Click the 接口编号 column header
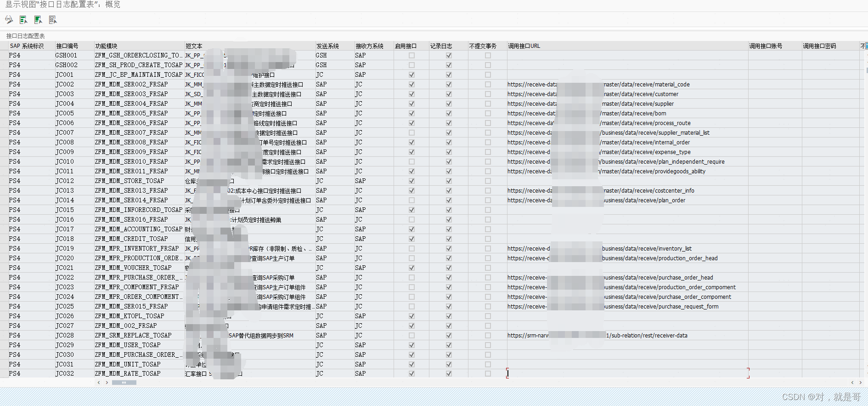The height and width of the screenshot is (406, 868). [x=74, y=46]
